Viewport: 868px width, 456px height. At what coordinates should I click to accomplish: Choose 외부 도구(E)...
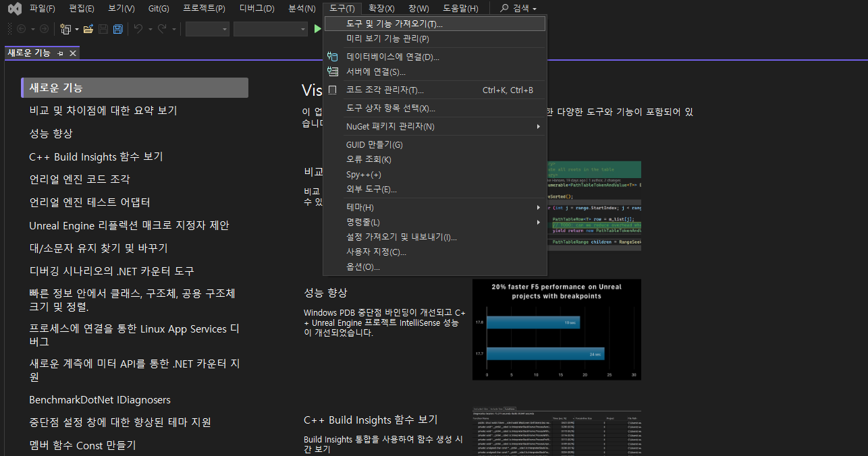point(434,189)
